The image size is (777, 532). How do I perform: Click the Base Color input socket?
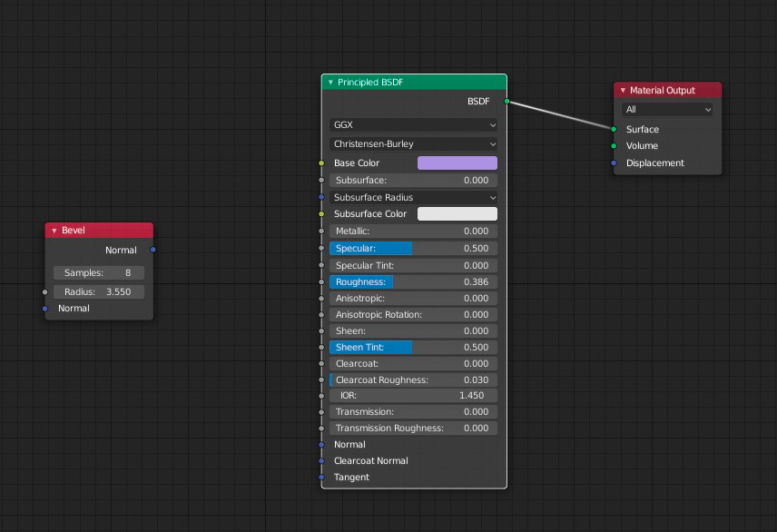click(x=321, y=163)
